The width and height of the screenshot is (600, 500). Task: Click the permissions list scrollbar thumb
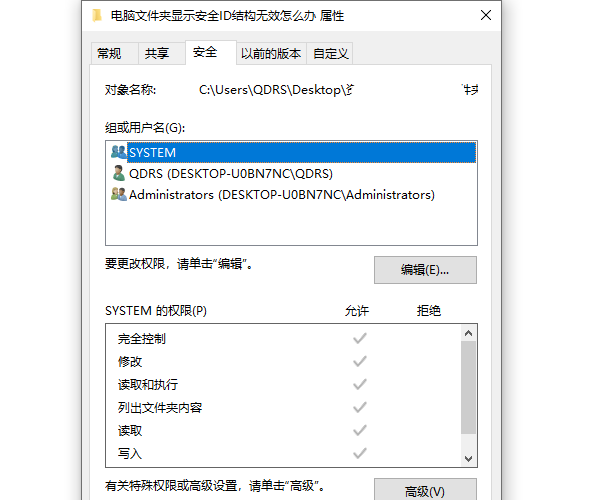(x=468, y=385)
